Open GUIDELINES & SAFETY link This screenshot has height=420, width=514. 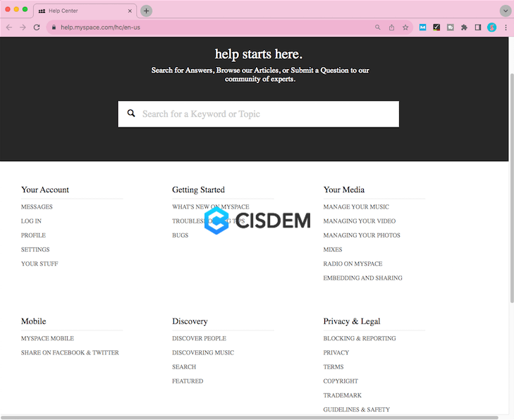coord(356,409)
